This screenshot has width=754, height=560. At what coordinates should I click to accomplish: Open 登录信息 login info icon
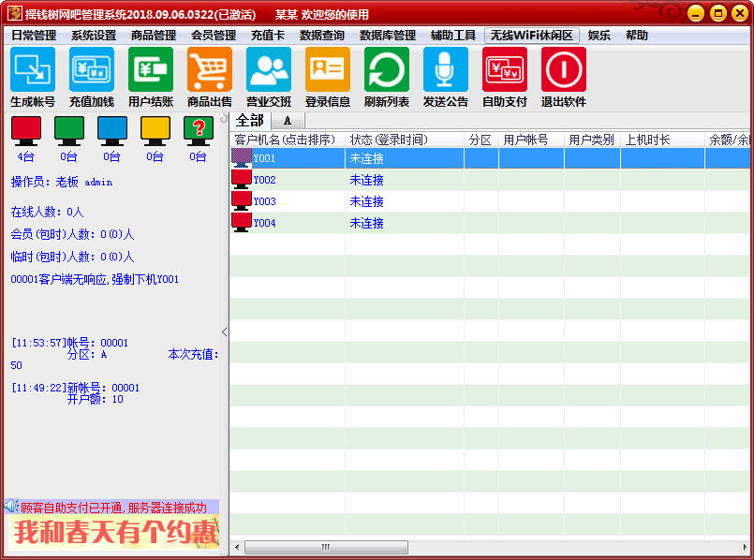click(328, 70)
